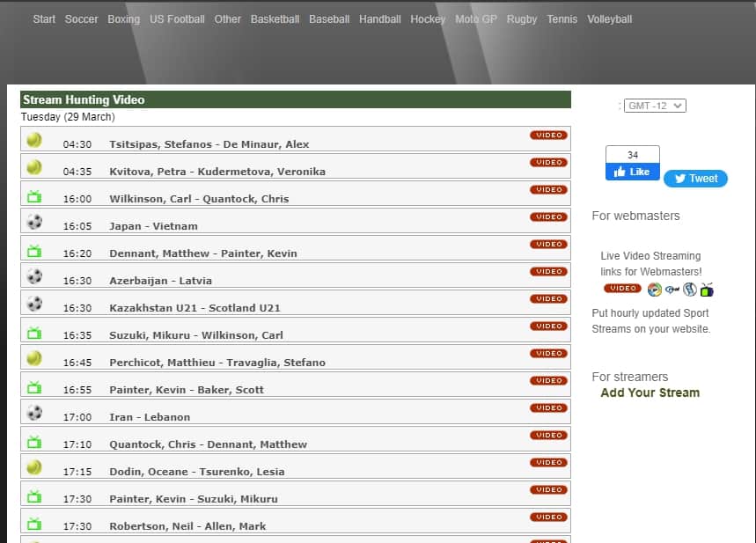The height and width of the screenshot is (543, 756).
Task: Click the green TV icon under For webmasters
Action: click(707, 290)
